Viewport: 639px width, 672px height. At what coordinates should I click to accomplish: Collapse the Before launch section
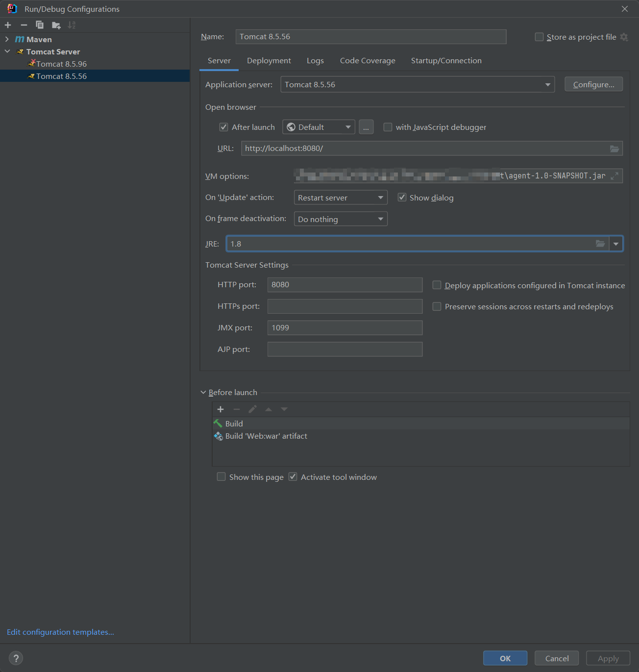click(x=203, y=393)
